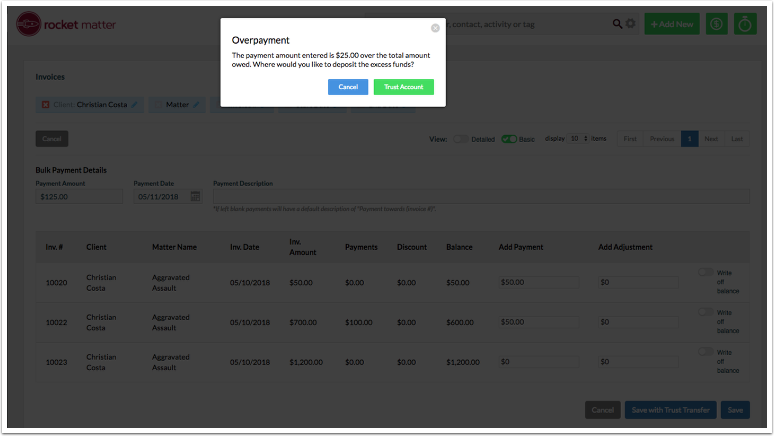Screen dimensions: 774x436
Task: Click the Balance column header
Action: click(459, 247)
